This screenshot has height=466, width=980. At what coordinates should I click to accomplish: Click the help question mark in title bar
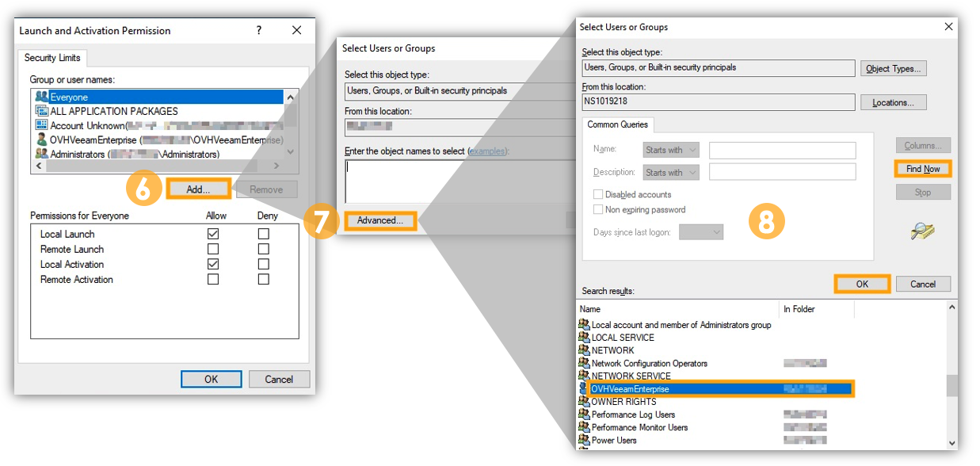tap(259, 30)
